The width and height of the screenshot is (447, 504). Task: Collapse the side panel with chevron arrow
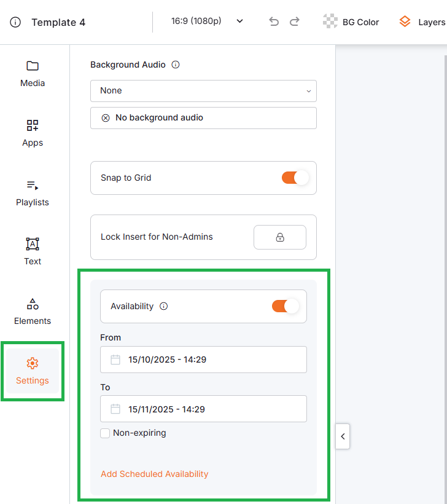(343, 436)
